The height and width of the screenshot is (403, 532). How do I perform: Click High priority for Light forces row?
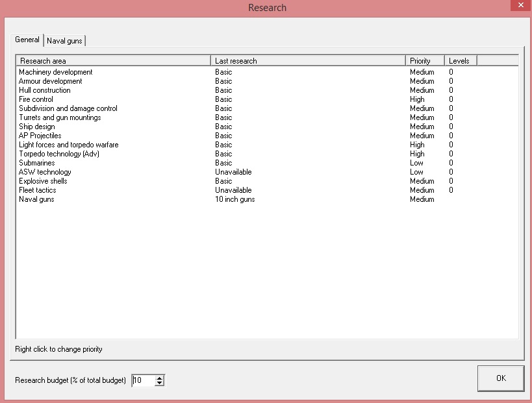[417, 145]
